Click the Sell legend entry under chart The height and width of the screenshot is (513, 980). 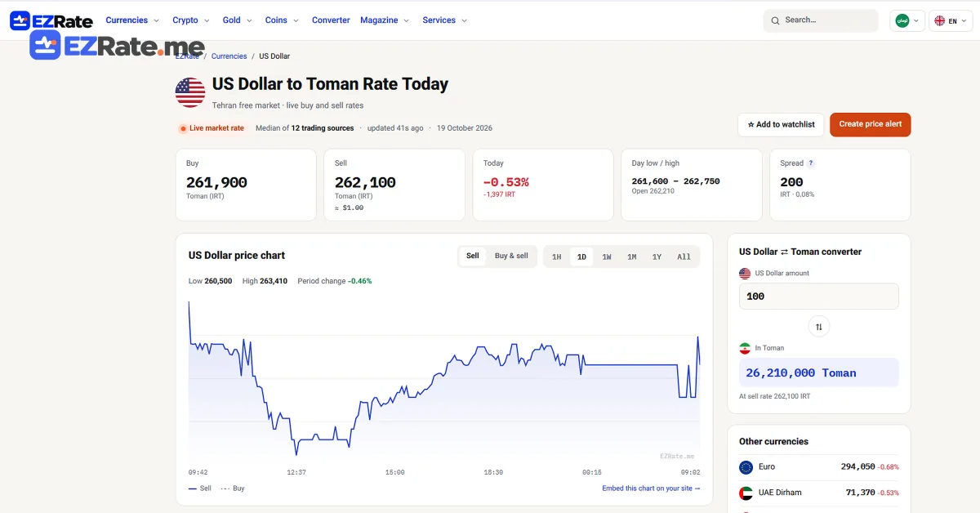(200, 488)
